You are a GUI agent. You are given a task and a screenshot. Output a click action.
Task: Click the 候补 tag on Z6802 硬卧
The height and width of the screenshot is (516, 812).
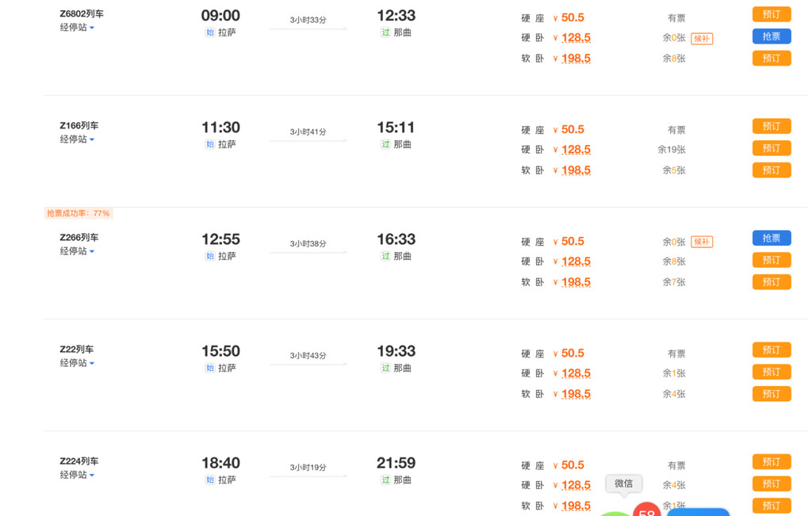coord(702,38)
